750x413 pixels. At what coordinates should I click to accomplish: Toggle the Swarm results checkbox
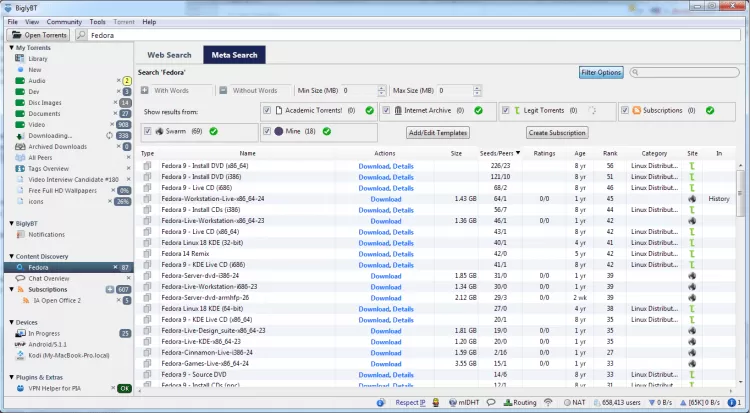pyautogui.click(x=148, y=131)
